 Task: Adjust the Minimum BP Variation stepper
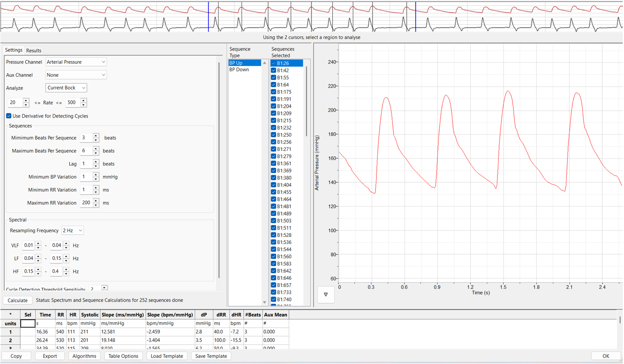(x=96, y=177)
